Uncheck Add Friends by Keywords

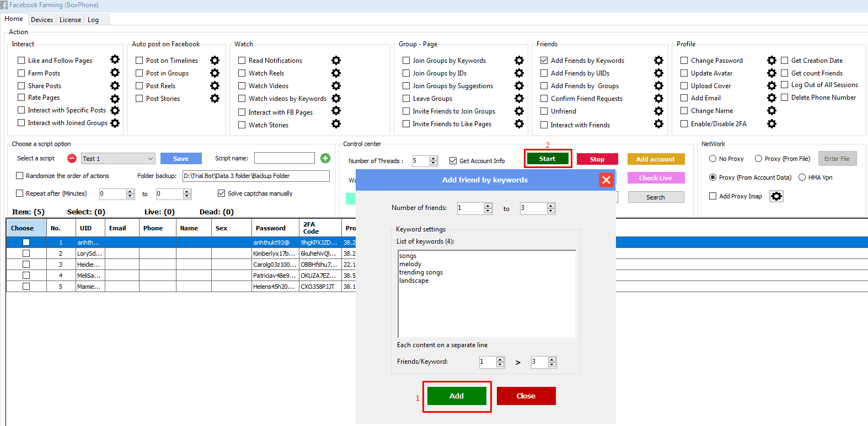pos(544,60)
